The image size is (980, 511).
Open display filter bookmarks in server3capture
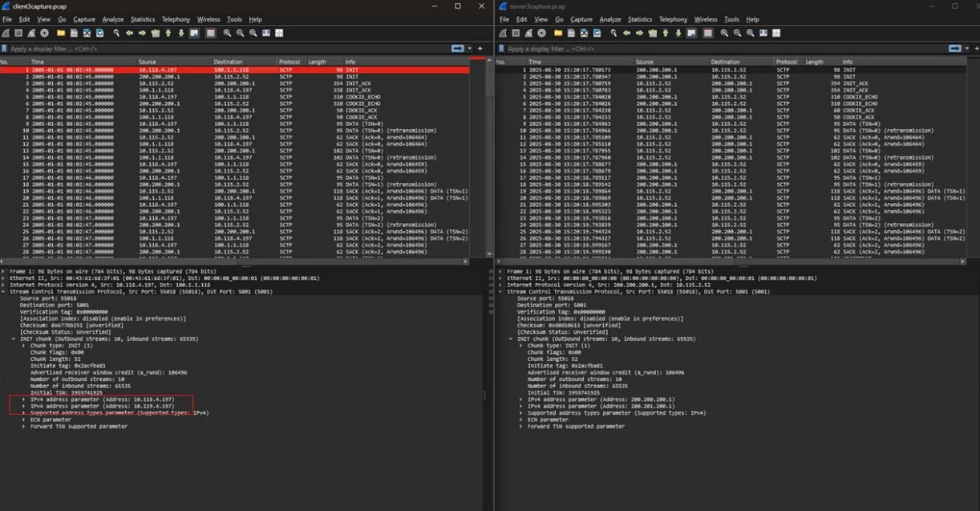coord(501,49)
